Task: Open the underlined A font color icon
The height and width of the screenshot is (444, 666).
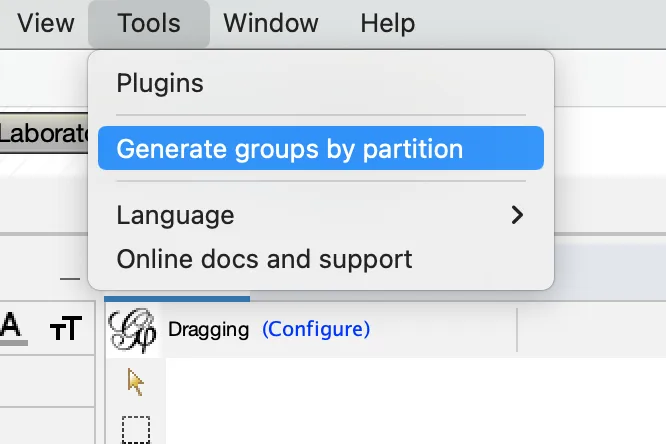Action: (x=11, y=328)
